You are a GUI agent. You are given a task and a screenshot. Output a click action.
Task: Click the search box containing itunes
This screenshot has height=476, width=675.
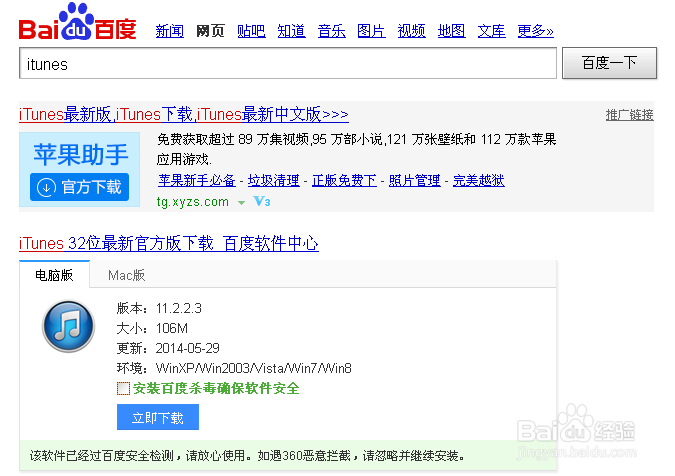click(x=288, y=63)
